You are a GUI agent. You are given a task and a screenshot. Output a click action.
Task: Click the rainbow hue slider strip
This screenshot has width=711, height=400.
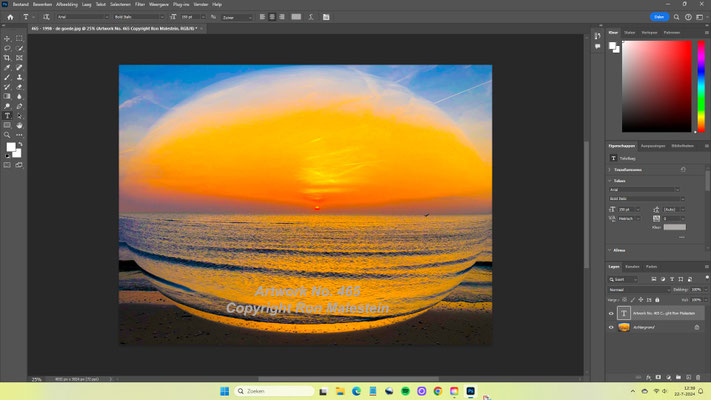pyautogui.click(x=700, y=86)
